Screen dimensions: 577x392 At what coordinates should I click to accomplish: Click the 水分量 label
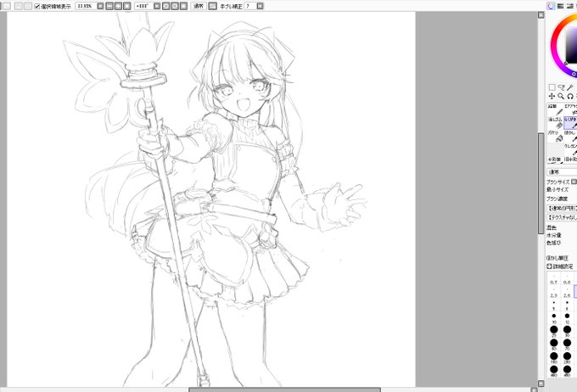pos(554,235)
